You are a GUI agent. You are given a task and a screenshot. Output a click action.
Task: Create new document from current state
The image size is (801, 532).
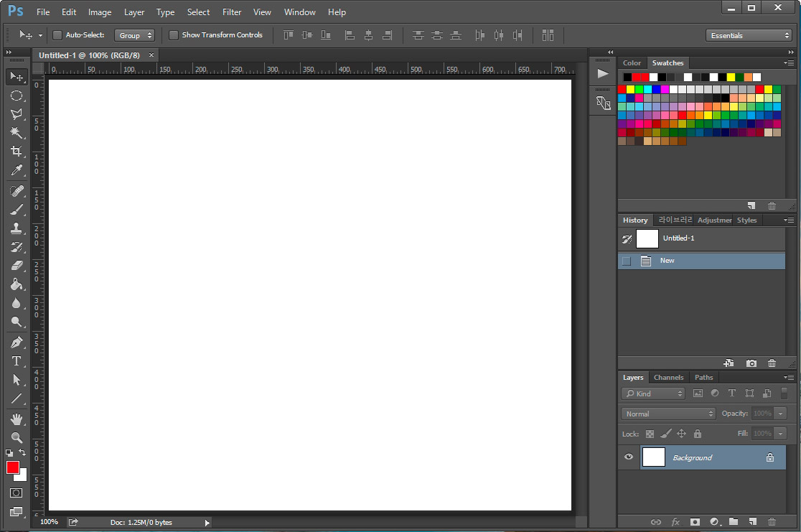tap(729, 363)
